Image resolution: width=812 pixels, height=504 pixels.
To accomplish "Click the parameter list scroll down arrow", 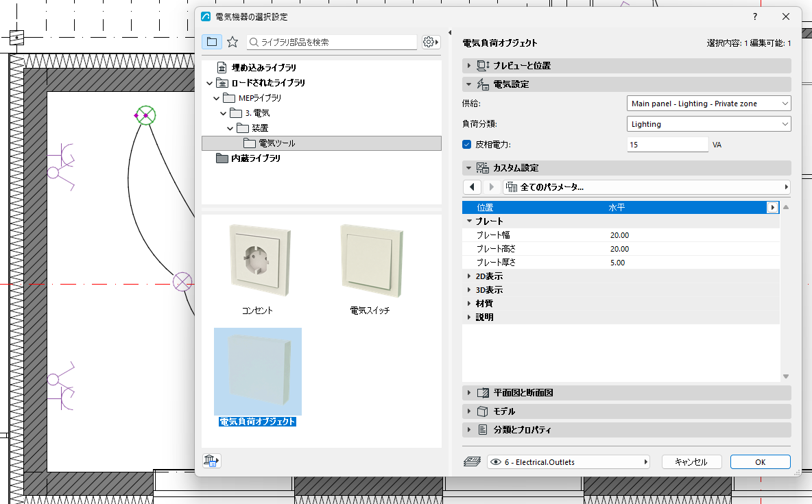I will (785, 376).
